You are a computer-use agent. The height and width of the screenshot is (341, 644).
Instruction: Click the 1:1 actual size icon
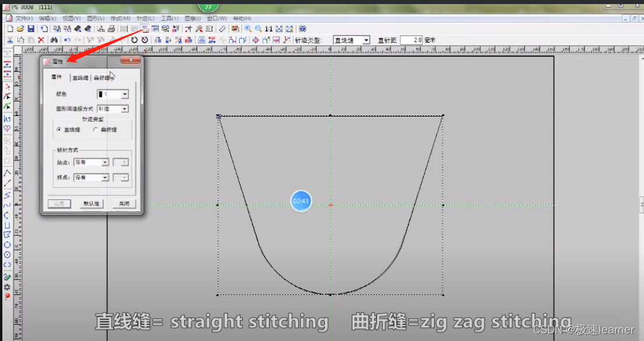point(268,29)
